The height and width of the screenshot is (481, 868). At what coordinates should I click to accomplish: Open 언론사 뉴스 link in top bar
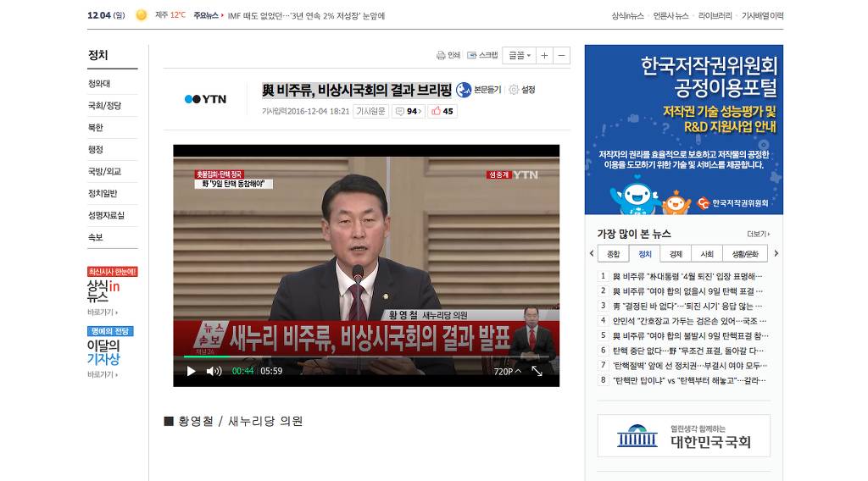[x=671, y=16]
